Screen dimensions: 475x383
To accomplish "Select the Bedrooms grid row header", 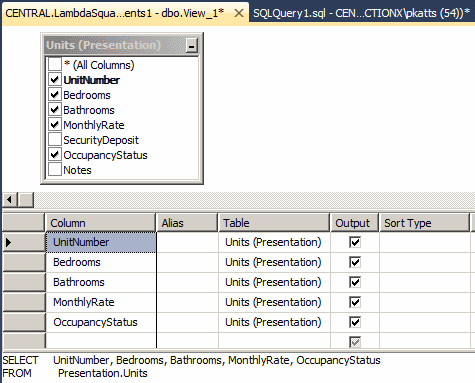I will (x=24, y=262).
